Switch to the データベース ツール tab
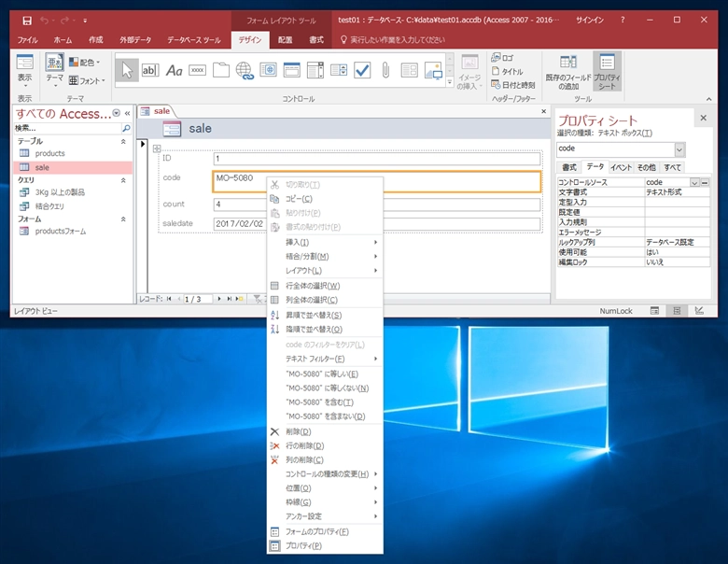This screenshot has width=728, height=564. (x=194, y=40)
